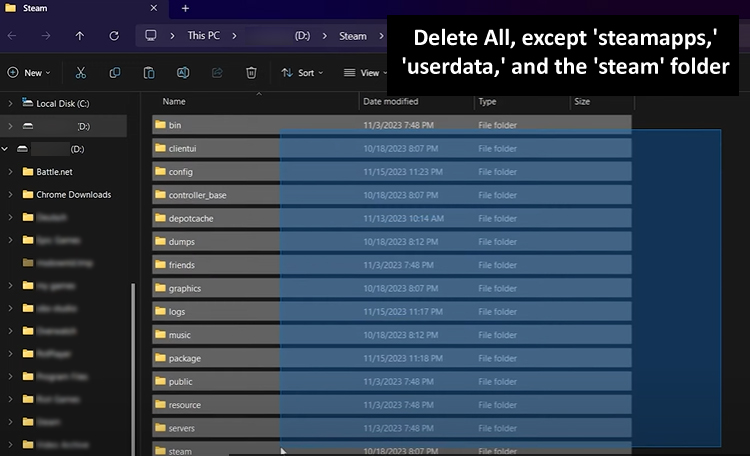Expand the Battle.net folder node
The image size is (750, 456).
click(x=10, y=171)
